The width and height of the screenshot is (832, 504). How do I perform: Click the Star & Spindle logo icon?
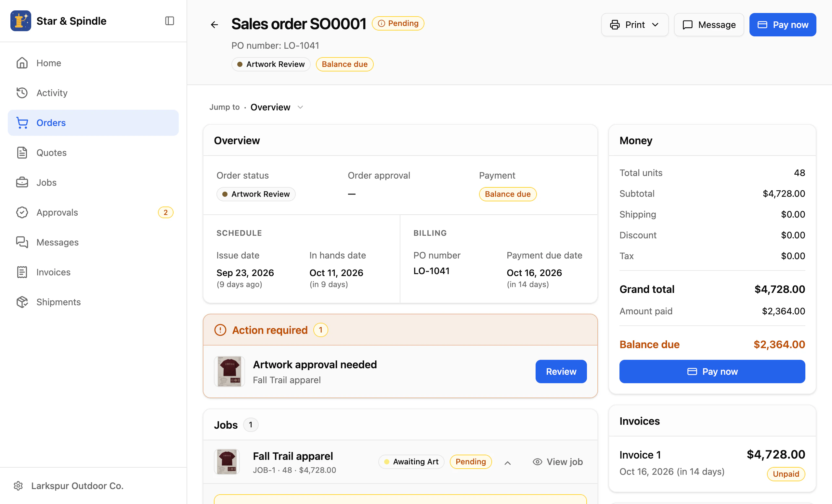point(20,21)
